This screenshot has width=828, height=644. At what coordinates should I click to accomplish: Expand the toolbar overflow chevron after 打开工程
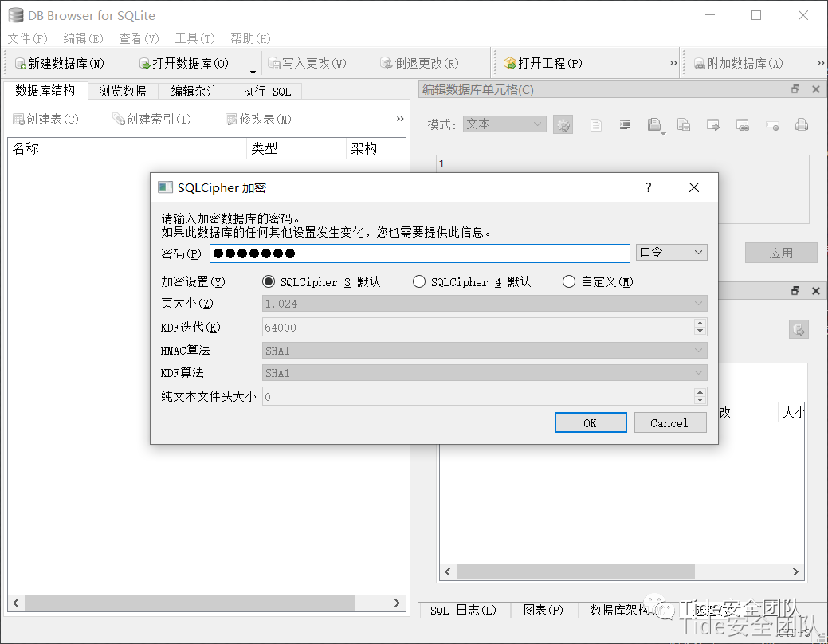pos(673,63)
